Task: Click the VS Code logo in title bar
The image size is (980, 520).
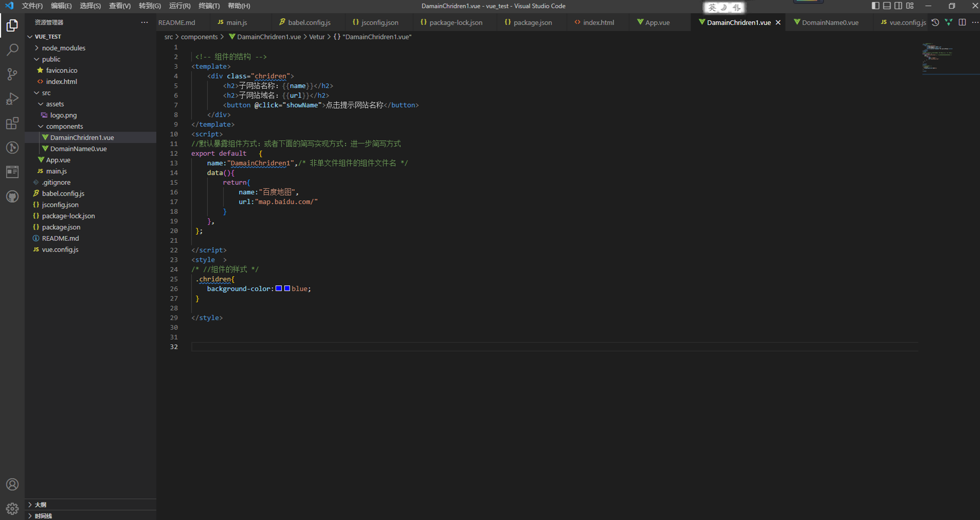Action: (9, 6)
